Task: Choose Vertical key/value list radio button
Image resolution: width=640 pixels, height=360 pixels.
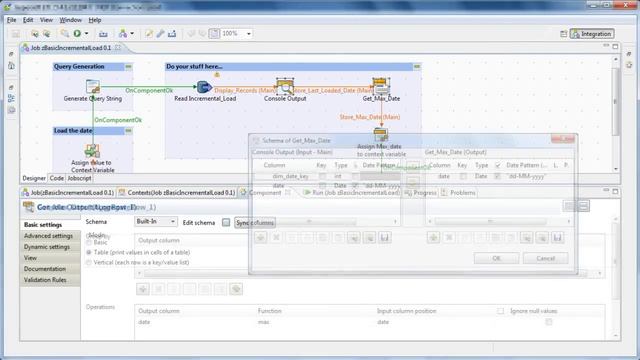Action: [89, 262]
